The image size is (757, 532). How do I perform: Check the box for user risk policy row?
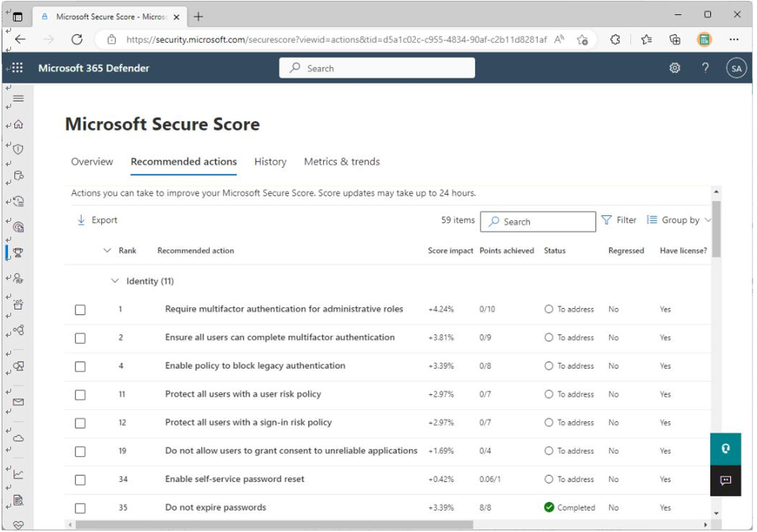tap(80, 395)
